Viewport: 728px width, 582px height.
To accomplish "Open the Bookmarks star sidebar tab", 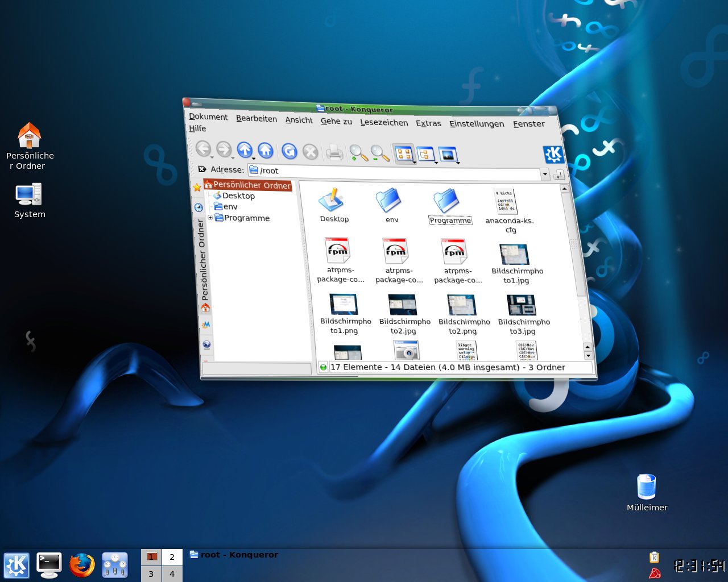I will (x=197, y=188).
